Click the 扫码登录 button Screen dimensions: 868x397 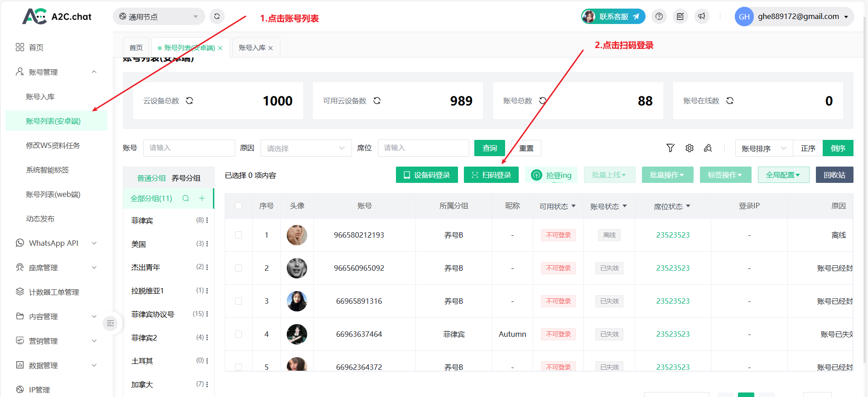(x=491, y=175)
